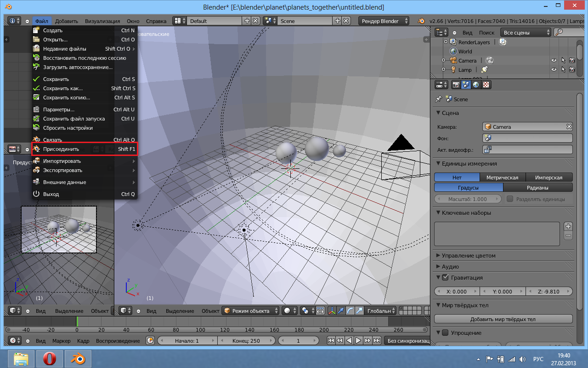Select the rotate manipulator arc icon
588x368 pixels.
pos(350,311)
